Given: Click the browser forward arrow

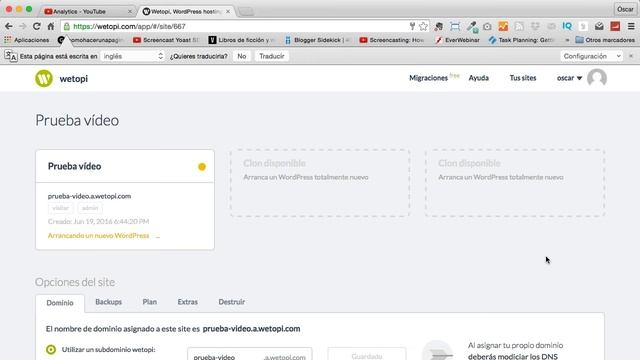Looking at the screenshot, I should pyautogui.click(x=22, y=26).
